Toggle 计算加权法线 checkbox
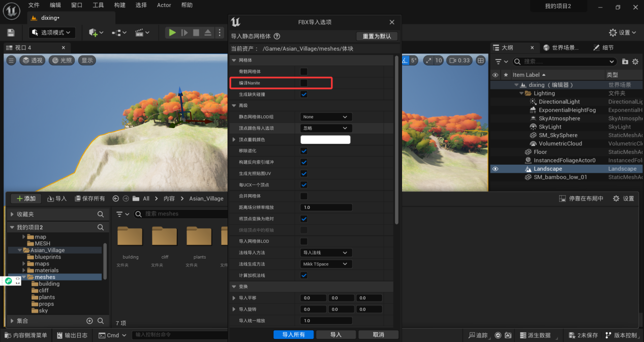The height and width of the screenshot is (342, 644). click(x=304, y=275)
